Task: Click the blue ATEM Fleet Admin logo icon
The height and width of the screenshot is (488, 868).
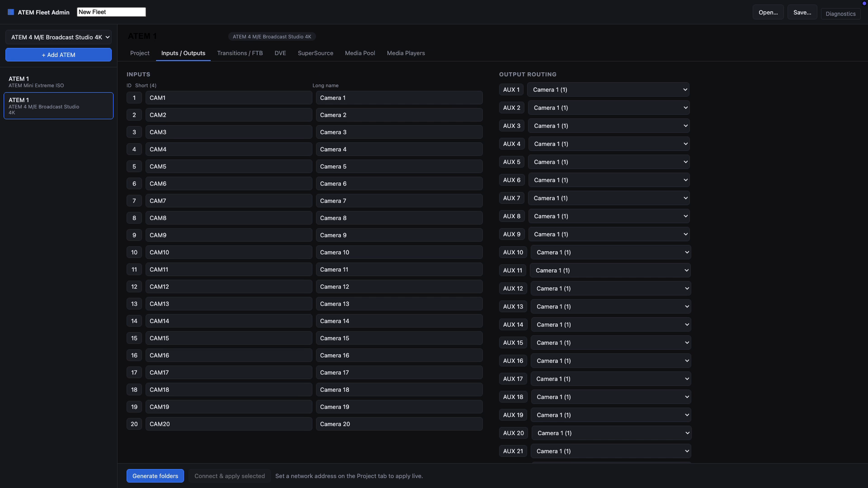Action: 11,12
